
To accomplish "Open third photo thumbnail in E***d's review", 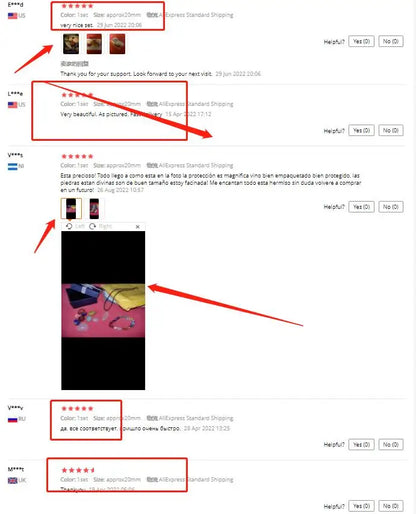I will pyautogui.click(x=117, y=44).
